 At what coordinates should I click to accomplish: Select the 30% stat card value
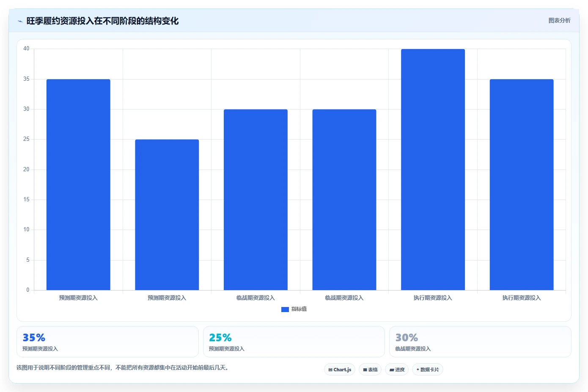click(407, 337)
